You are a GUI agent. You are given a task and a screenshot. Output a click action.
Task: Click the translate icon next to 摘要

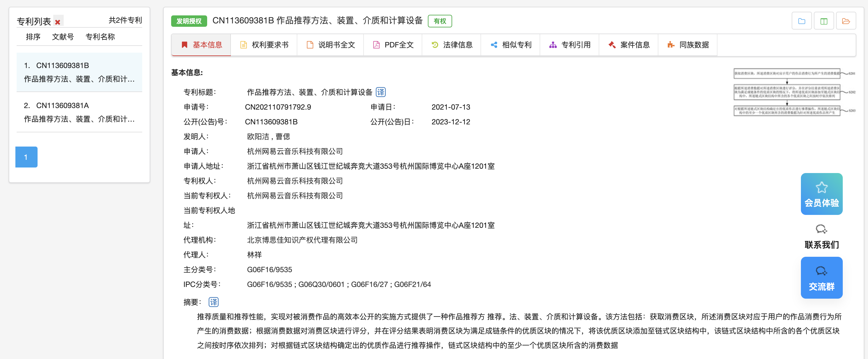pos(213,302)
